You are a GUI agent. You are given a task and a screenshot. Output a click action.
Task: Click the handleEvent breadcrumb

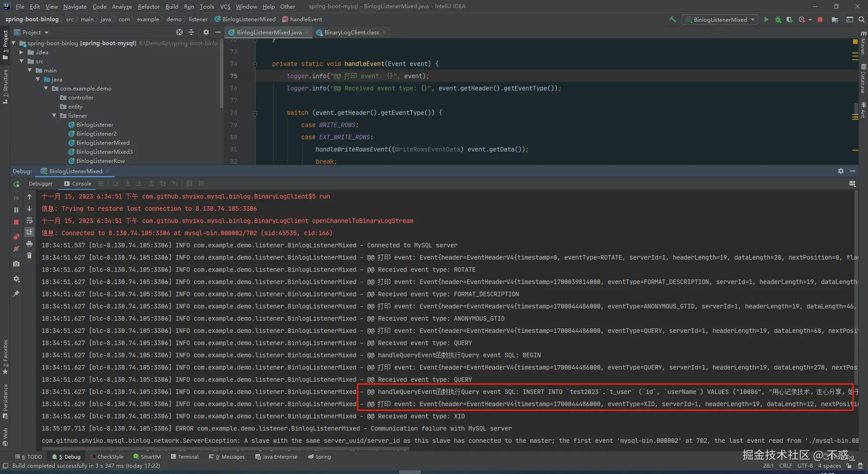click(302, 19)
